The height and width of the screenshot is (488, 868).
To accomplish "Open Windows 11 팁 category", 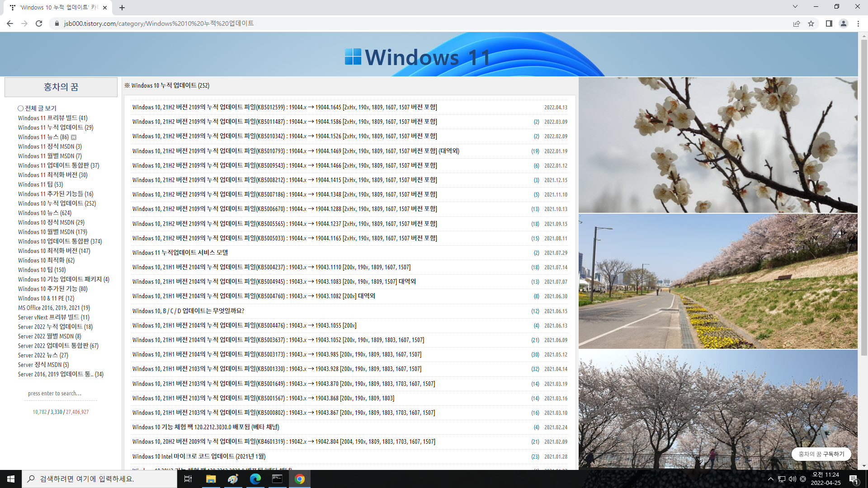I will (x=41, y=184).
